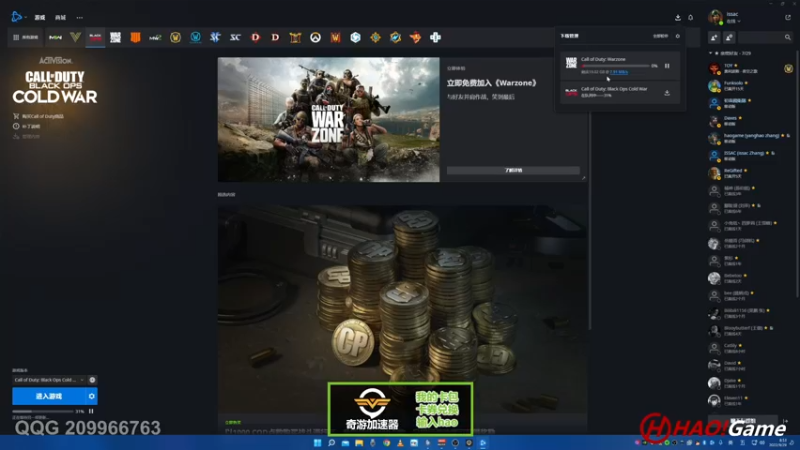The height and width of the screenshot is (450, 800).
Task: Open the patch notes link in sidebar
Action: [27, 126]
